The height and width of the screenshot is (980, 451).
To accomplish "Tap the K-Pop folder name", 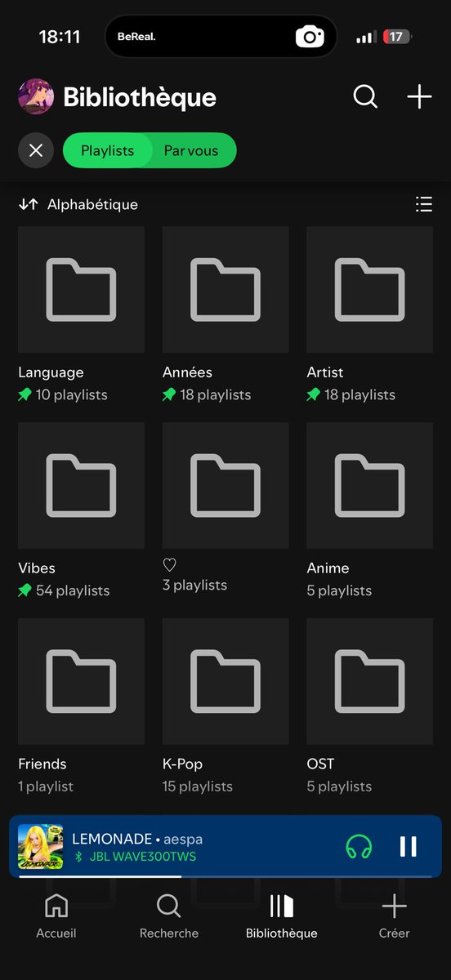I will (x=182, y=764).
